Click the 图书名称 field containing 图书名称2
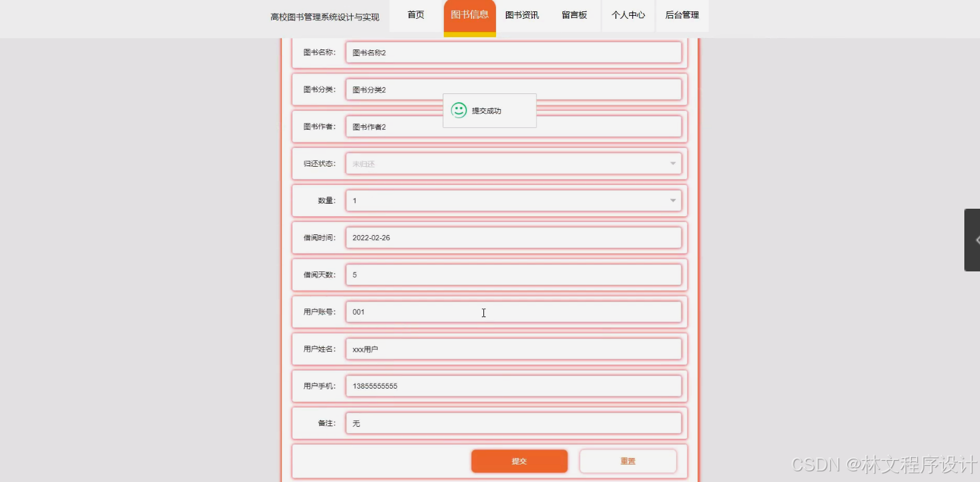 point(513,52)
